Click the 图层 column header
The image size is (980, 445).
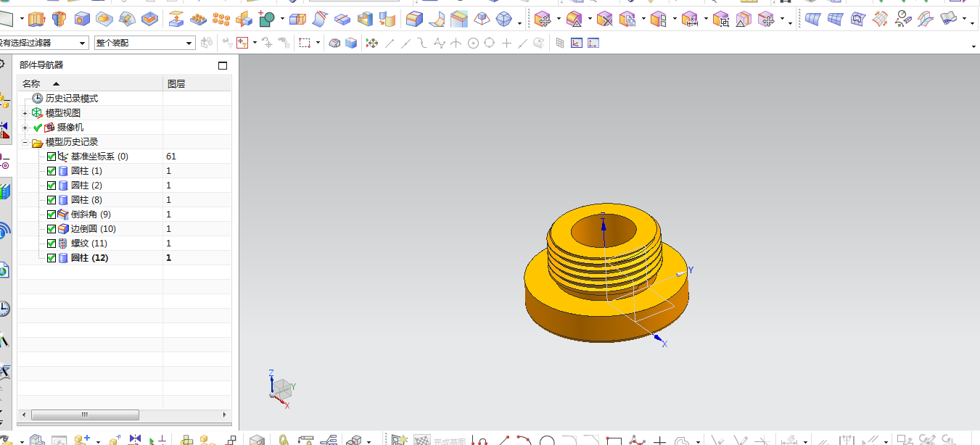point(197,84)
